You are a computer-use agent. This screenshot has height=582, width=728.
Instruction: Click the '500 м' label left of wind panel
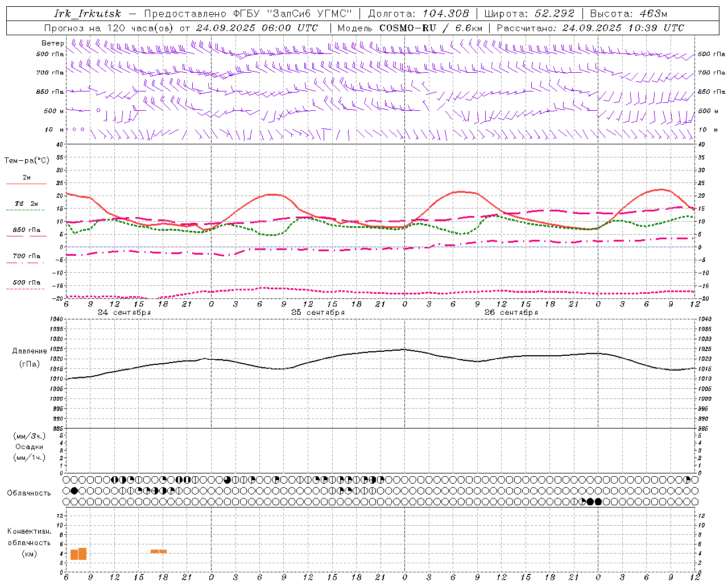point(54,111)
